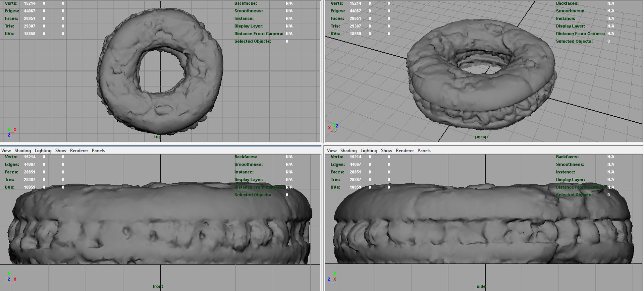Viewport: 644px width, 291px height.
Task: Click the "Verts:" label in top viewport
Action: click(10, 3)
